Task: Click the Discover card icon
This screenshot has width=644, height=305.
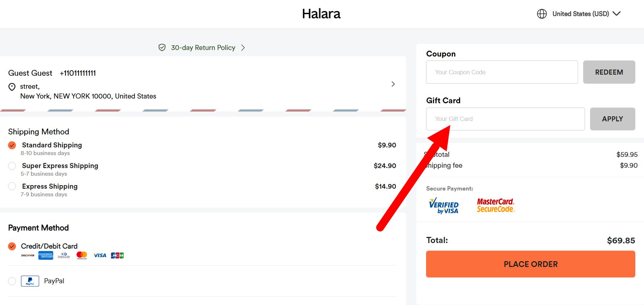Action: tap(27, 255)
